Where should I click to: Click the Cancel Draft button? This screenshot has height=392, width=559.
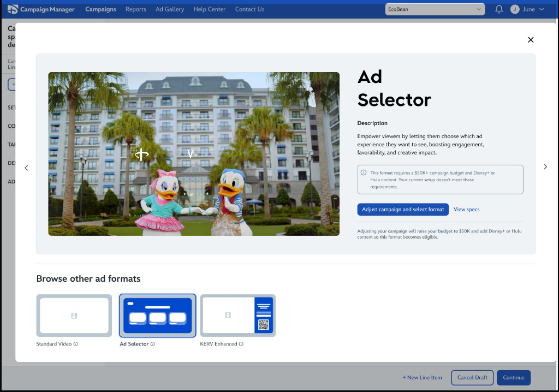[x=472, y=377]
